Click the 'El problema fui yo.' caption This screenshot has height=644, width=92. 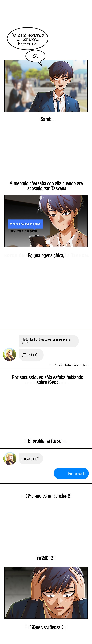45,441
